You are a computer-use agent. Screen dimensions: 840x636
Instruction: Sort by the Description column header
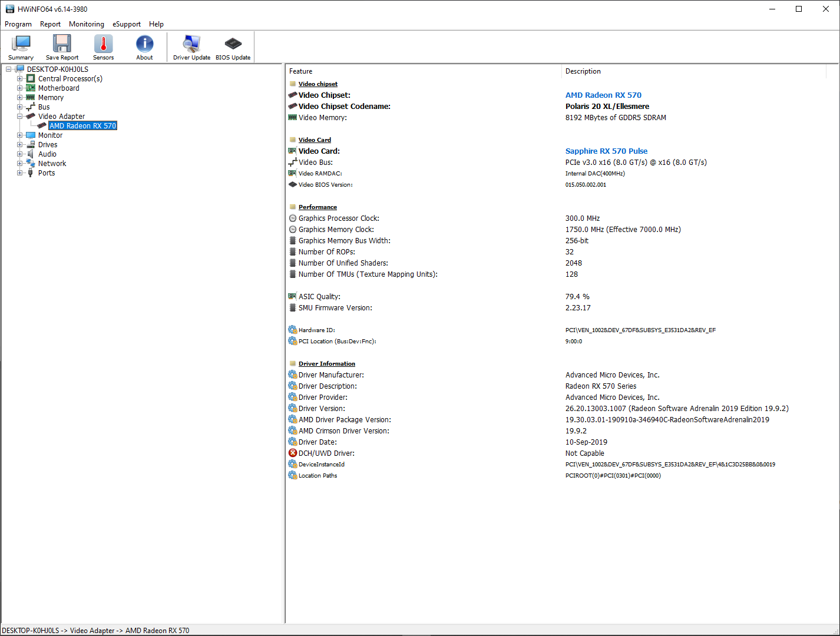click(x=693, y=71)
